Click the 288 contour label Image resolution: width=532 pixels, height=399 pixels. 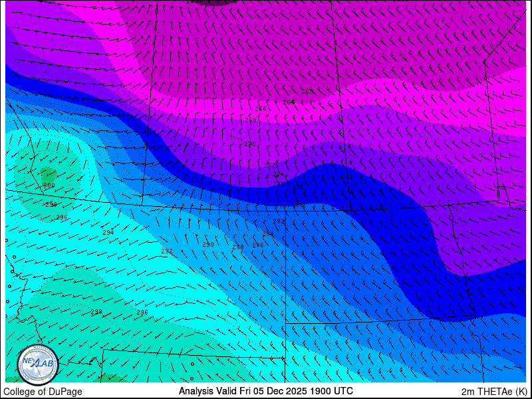[x=238, y=247]
